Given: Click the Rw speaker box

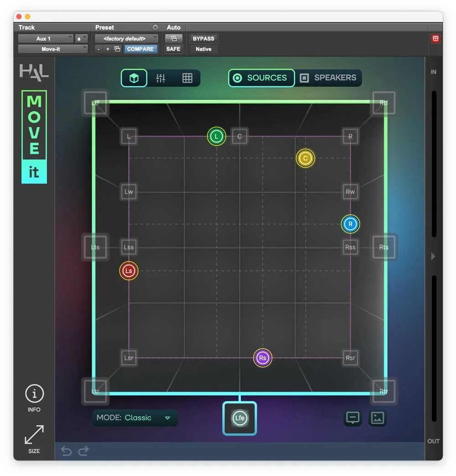Looking at the screenshot, I should coord(350,192).
